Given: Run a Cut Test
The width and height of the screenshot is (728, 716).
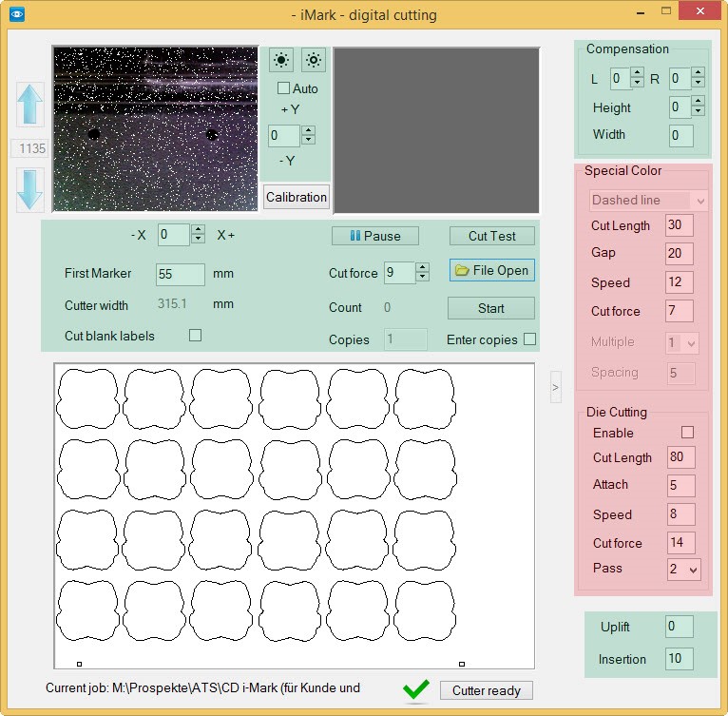Looking at the screenshot, I should (491, 236).
